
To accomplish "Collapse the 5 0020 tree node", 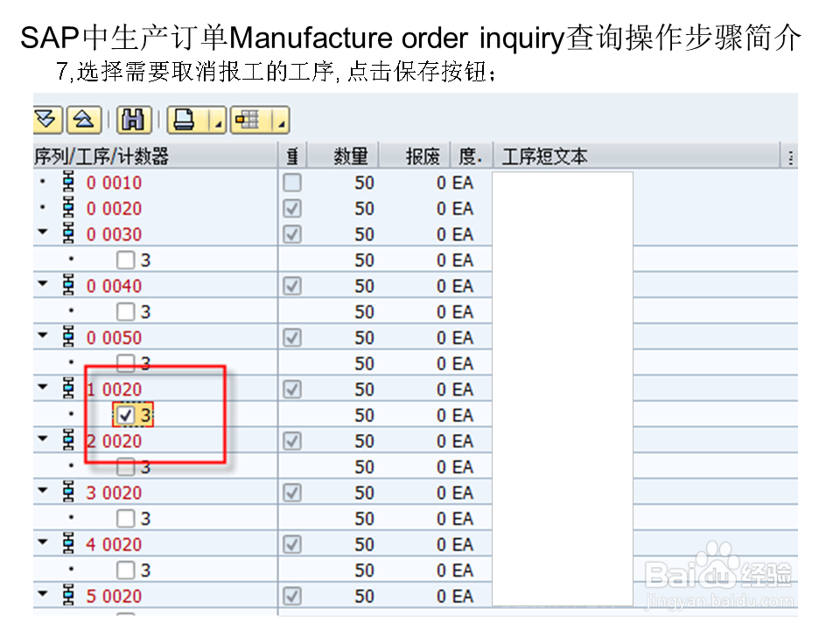I will 43,593.
